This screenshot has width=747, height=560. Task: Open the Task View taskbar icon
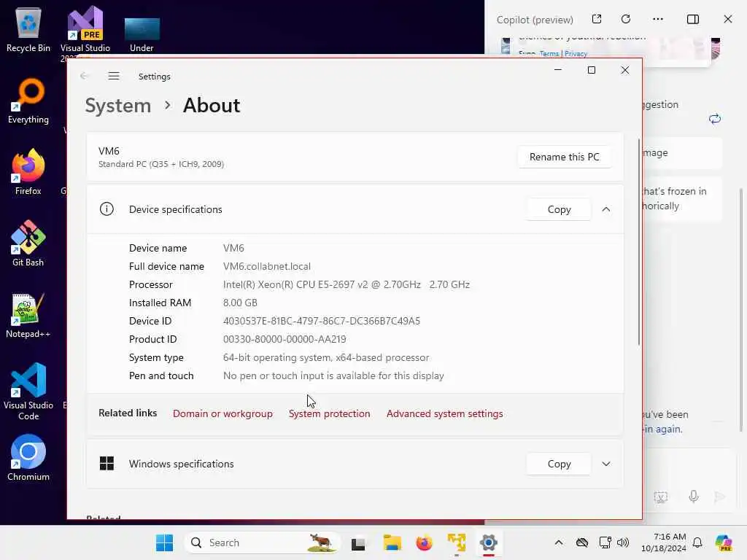pyautogui.click(x=358, y=542)
